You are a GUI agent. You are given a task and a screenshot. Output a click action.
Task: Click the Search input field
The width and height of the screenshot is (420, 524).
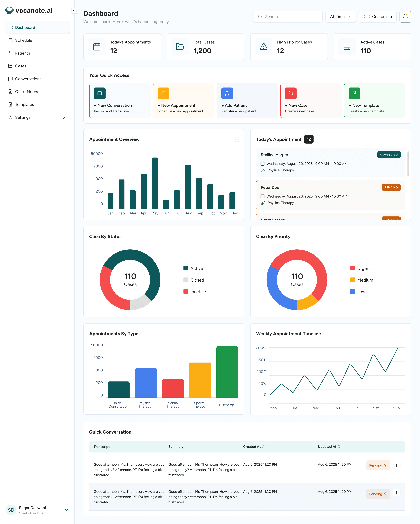[288, 17]
